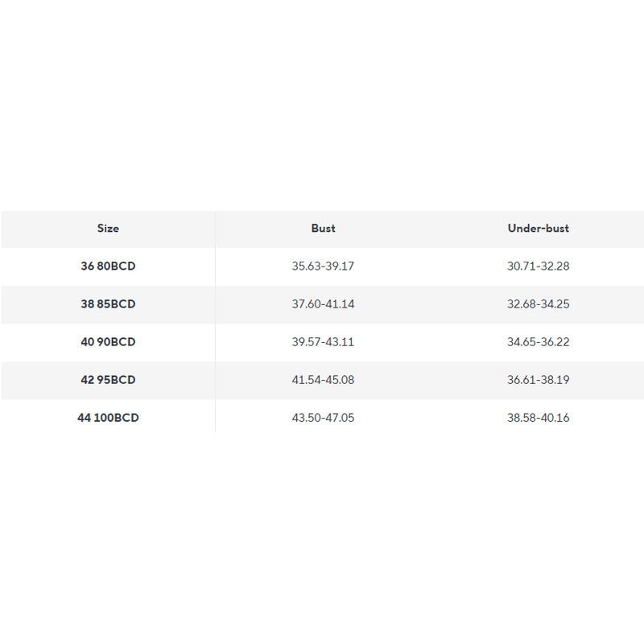Click bust value 41.54-45.08
Viewport: 644px width, 644px height.
coord(323,380)
